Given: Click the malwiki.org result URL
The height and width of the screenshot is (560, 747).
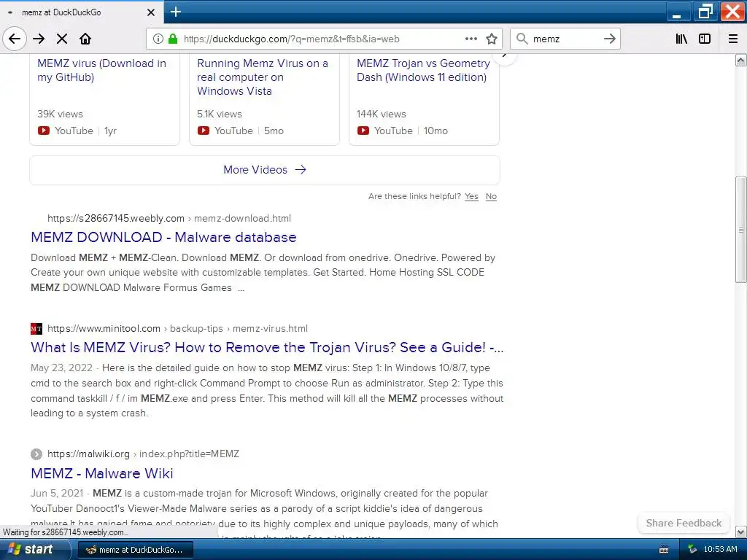Looking at the screenshot, I should (143, 454).
